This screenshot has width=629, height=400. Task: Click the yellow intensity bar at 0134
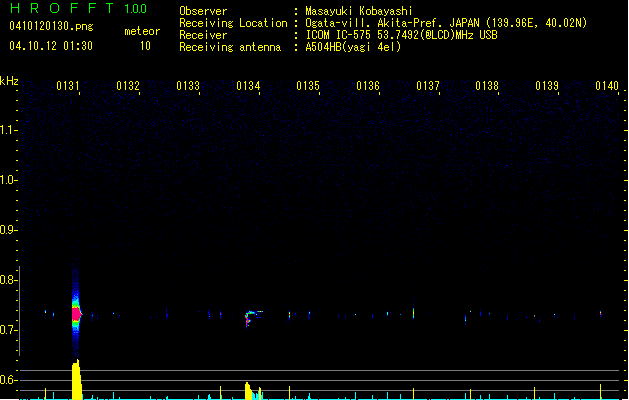pos(250,391)
